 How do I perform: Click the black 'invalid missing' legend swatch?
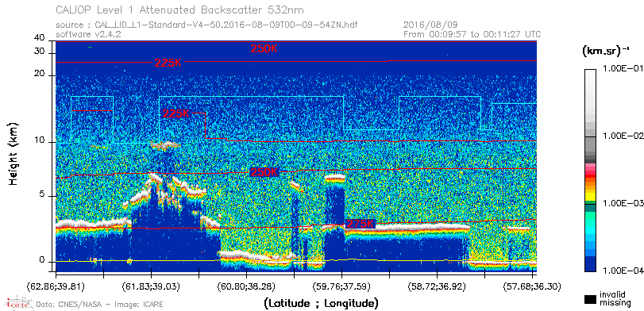(590, 300)
